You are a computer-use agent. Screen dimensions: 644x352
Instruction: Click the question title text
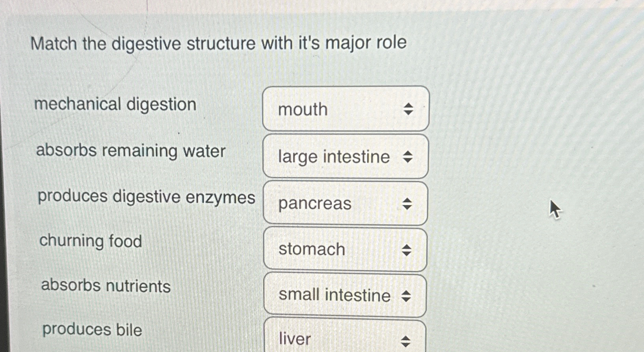click(219, 43)
